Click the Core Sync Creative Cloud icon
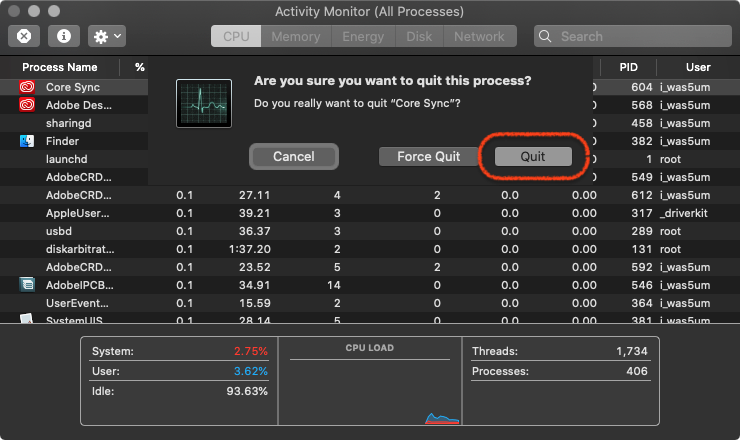This screenshot has width=740, height=440. [x=27, y=87]
